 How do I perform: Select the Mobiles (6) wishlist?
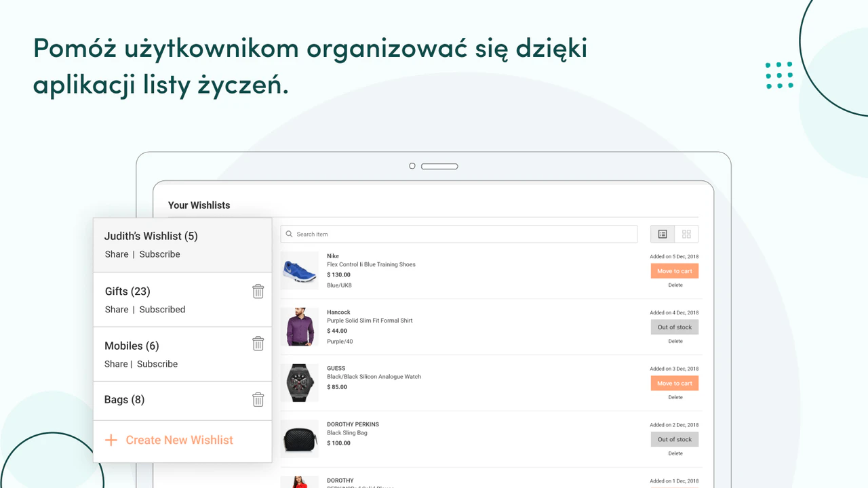coord(132,346)
